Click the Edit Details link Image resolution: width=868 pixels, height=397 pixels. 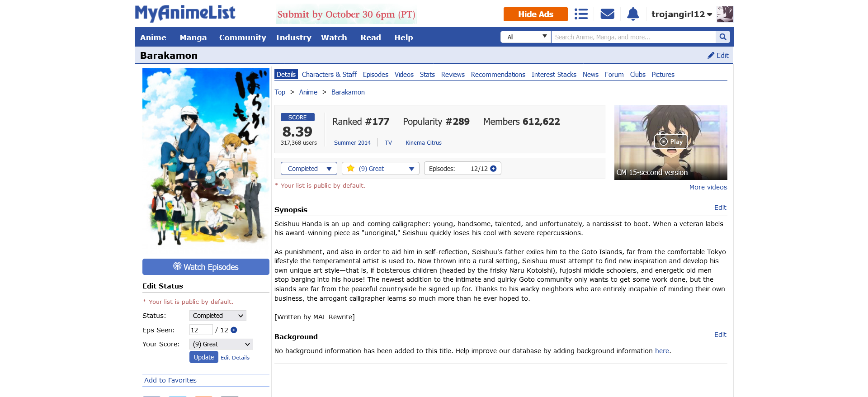pos(235,358)
